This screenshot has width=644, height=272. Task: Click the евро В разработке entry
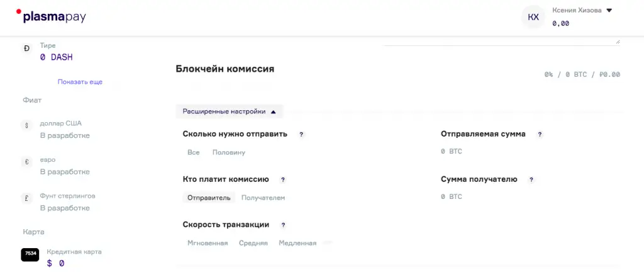click(65, 166)
